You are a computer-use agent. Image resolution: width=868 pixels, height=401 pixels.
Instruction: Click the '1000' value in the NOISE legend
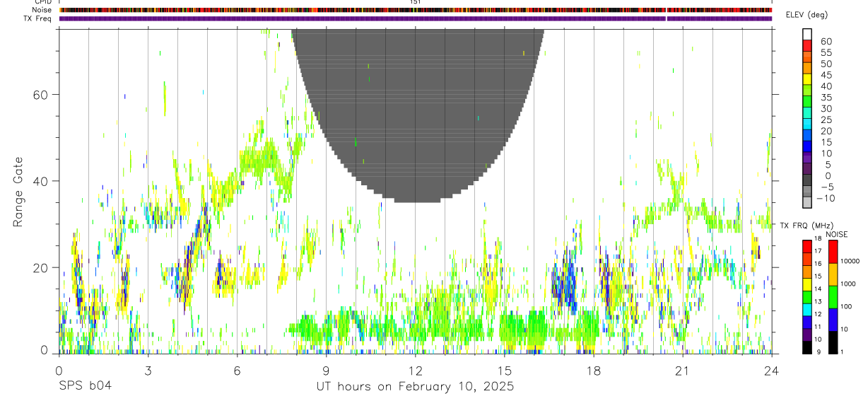849,284
